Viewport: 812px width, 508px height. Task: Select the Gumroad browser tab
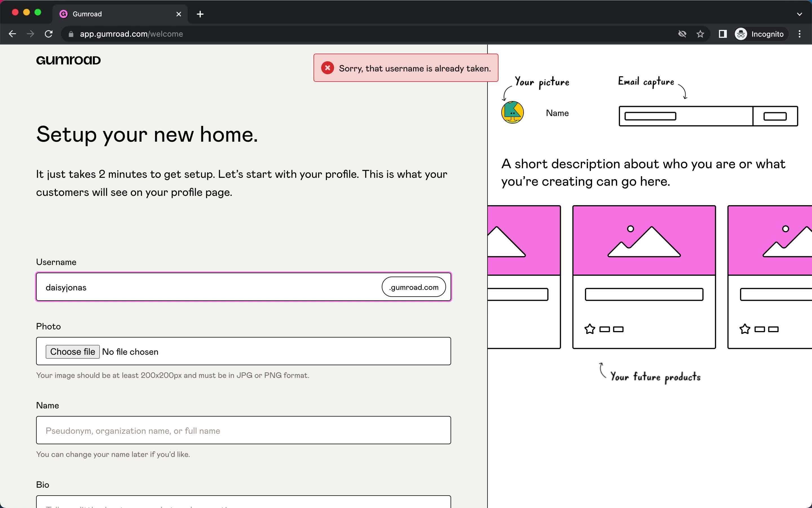120,14
